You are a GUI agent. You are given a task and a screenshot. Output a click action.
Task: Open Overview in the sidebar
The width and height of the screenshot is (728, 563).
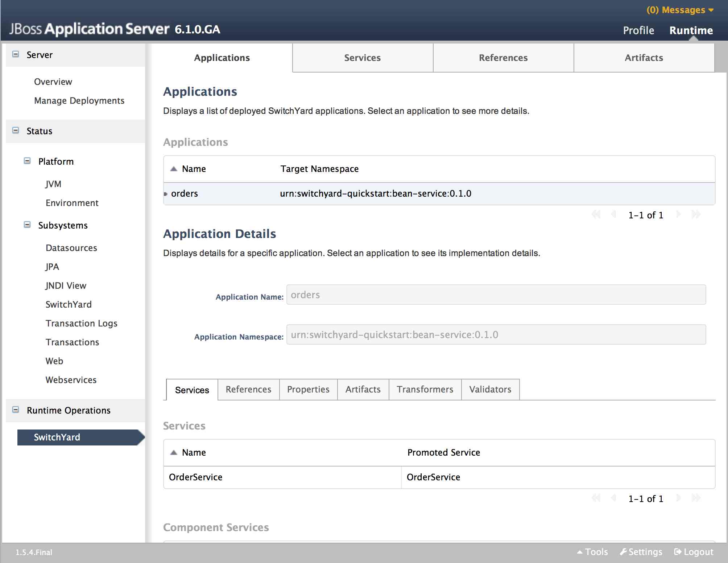[x=53, y=82]
